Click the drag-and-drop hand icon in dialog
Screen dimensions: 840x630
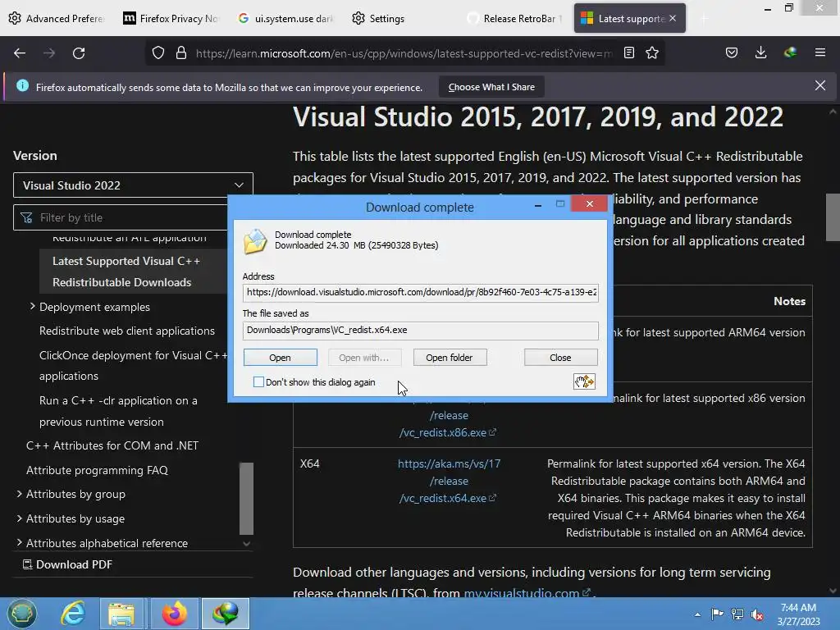[x=584, y=381]
